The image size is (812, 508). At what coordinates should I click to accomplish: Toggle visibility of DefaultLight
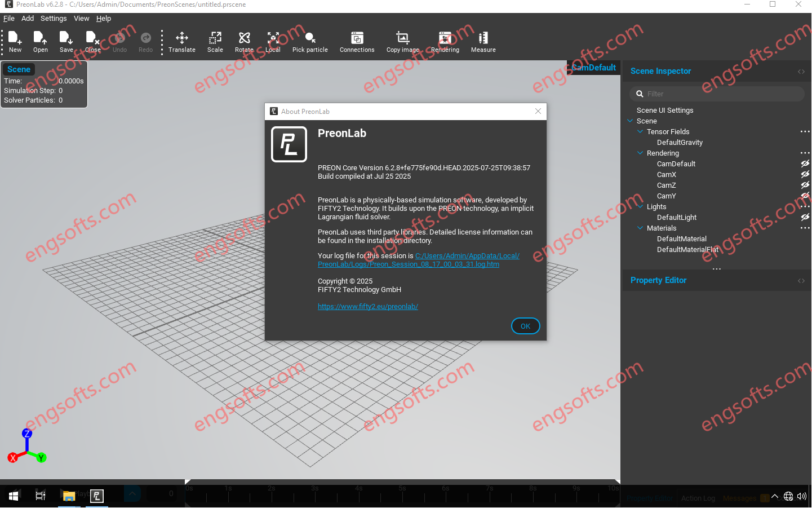pyautogui.click(x=805, y=218)
